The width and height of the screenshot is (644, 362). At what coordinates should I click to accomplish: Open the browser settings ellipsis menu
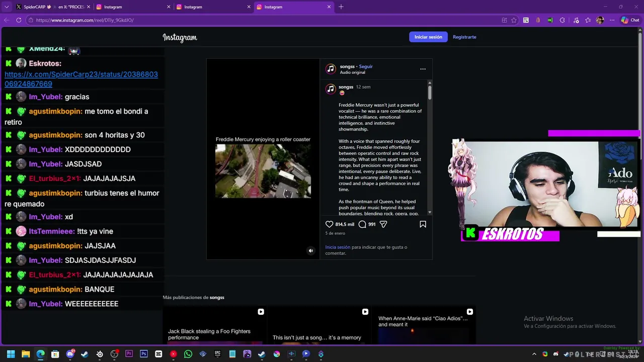click(612, 20)
